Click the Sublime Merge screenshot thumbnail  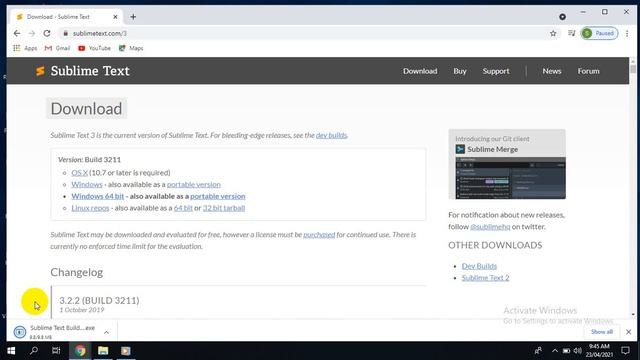pos(510,178)
